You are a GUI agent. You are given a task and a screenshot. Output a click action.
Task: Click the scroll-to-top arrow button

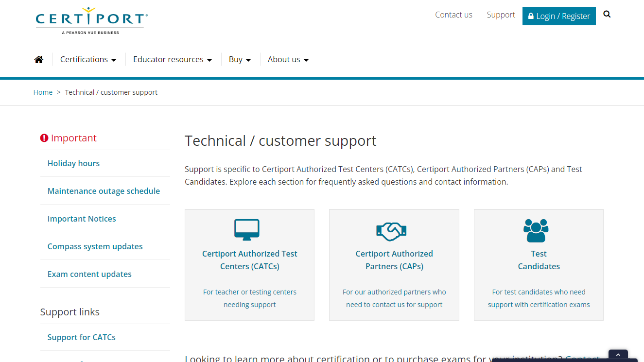pyautogui.click(x=618, y=356)
